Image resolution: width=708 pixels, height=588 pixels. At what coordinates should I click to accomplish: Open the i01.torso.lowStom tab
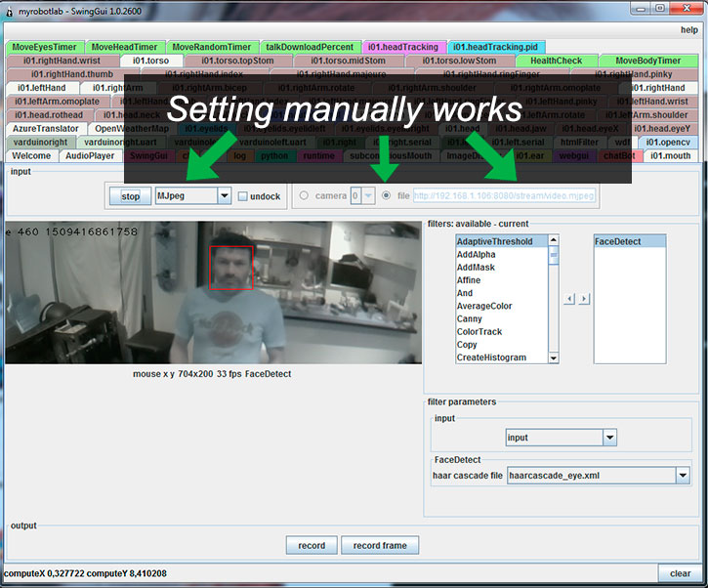coord(459,61)
